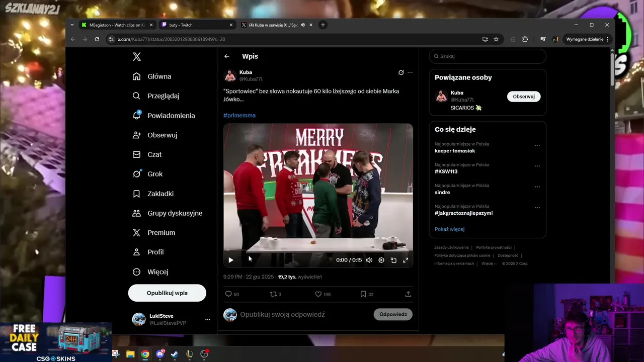Click Obserwuj button for Kuba
This screenshot has height=362, width=644.
(x=524, y=97)
